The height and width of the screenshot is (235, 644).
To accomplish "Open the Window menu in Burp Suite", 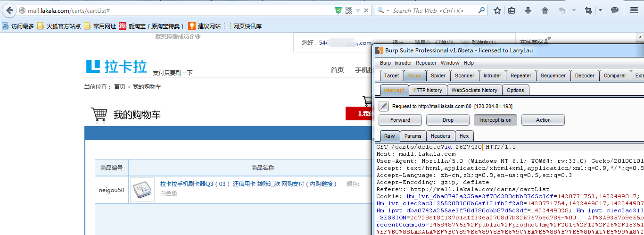I will (x=450, y=63).
